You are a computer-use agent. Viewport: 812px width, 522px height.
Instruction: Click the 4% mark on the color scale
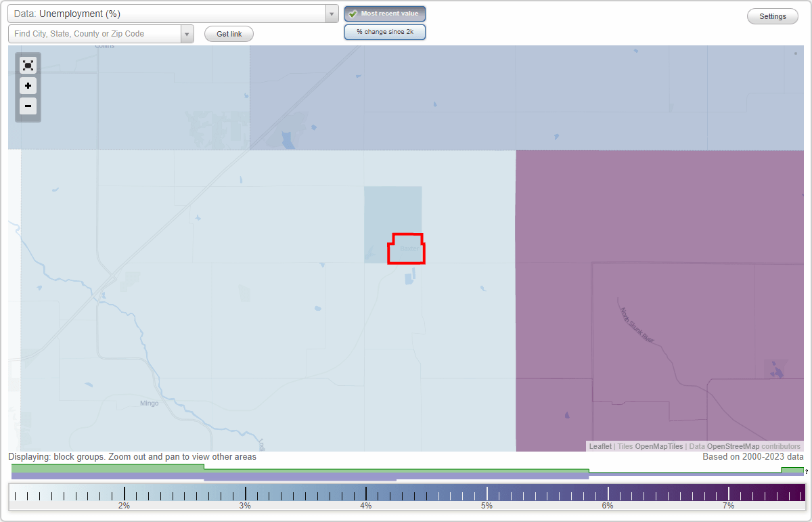pos(365,496)
